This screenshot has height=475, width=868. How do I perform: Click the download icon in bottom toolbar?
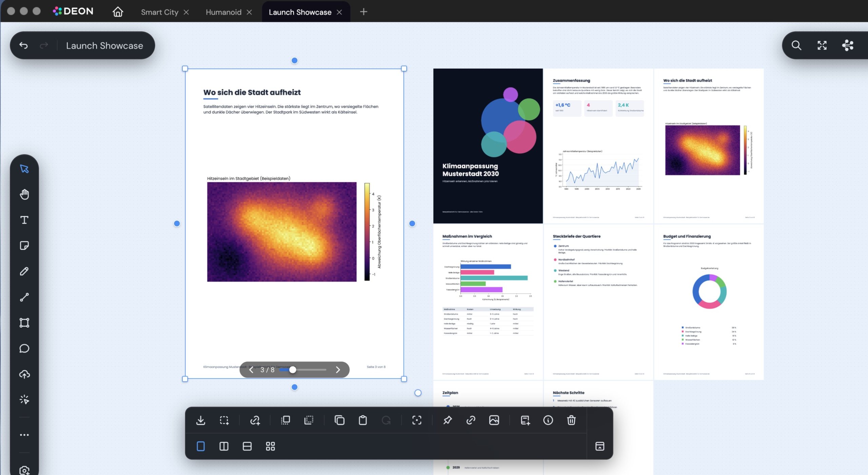click(201, 420)
